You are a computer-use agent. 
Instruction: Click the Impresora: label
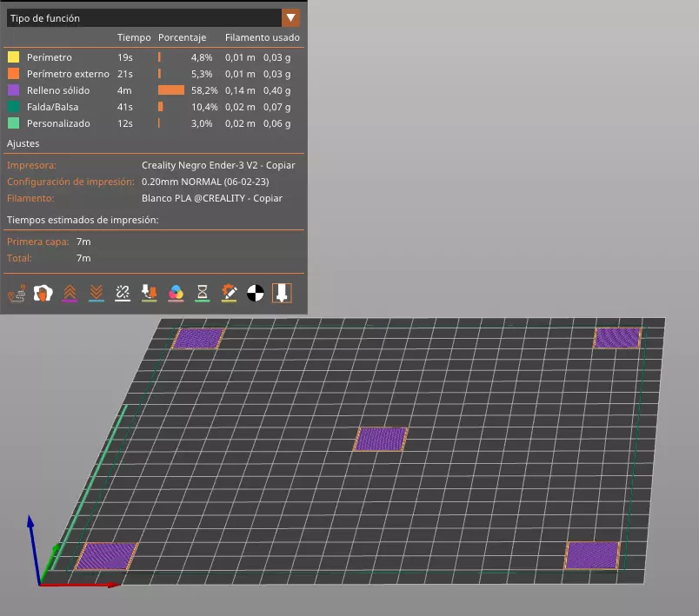[31, 165]
